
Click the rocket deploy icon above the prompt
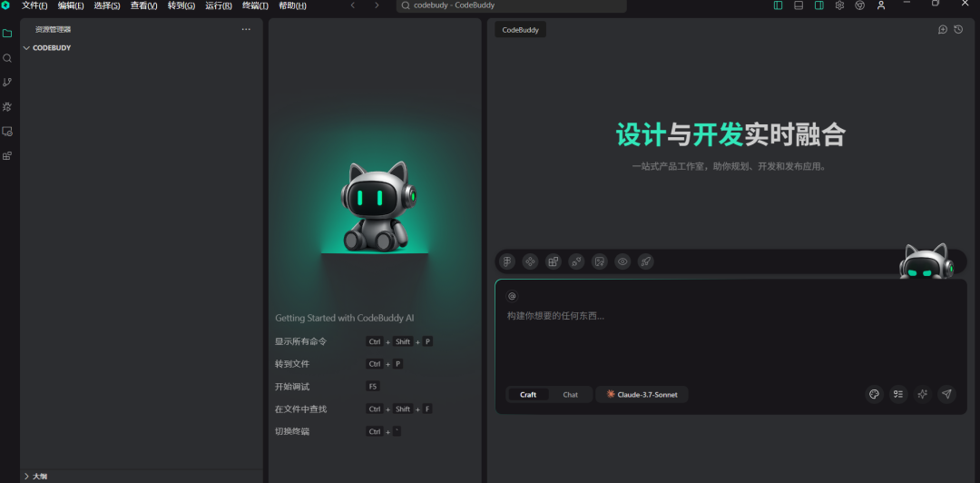(x=646, y=261)
